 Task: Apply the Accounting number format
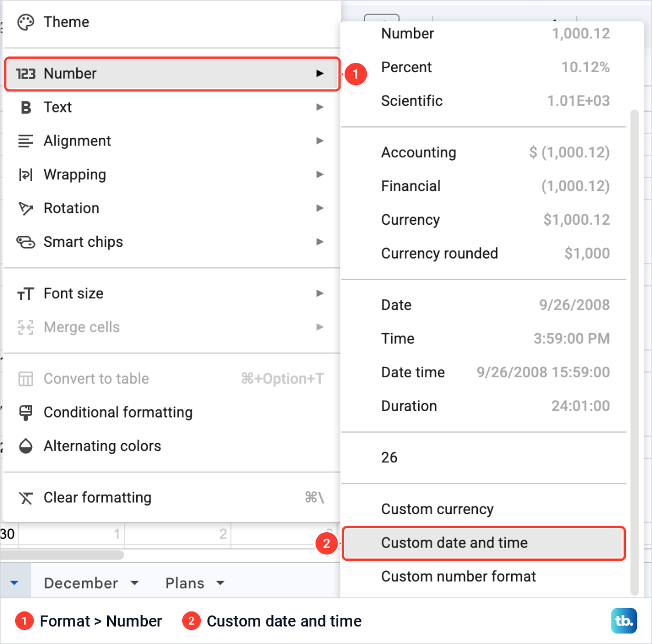point(484,153)
